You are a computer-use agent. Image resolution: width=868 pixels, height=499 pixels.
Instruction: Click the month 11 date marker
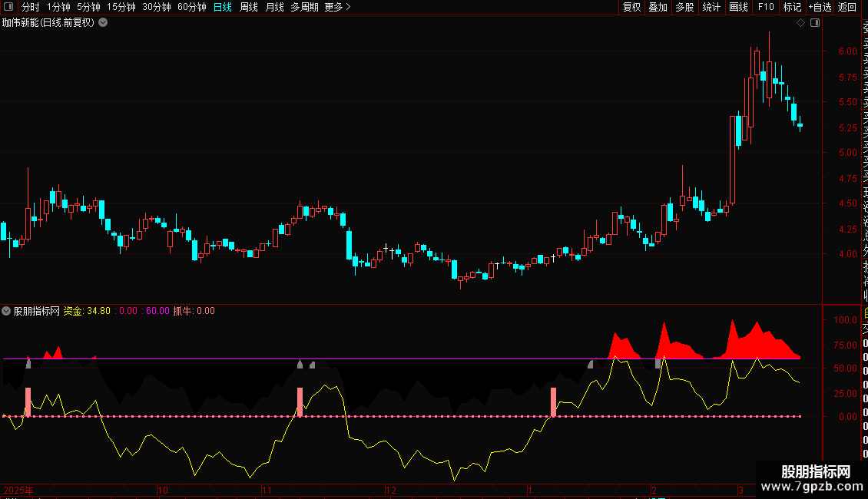pos(267,490)
